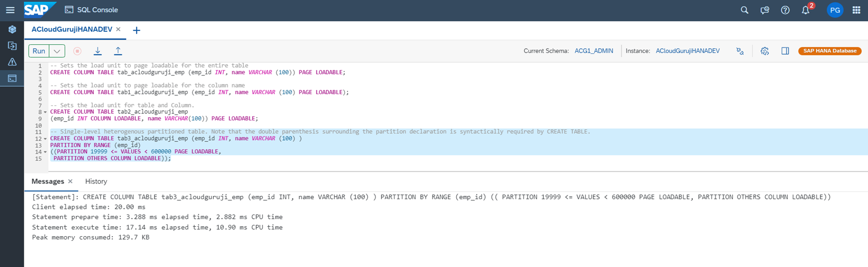Add a new SQL console tab
Viewport: 868px width, 267px height.
136,30
